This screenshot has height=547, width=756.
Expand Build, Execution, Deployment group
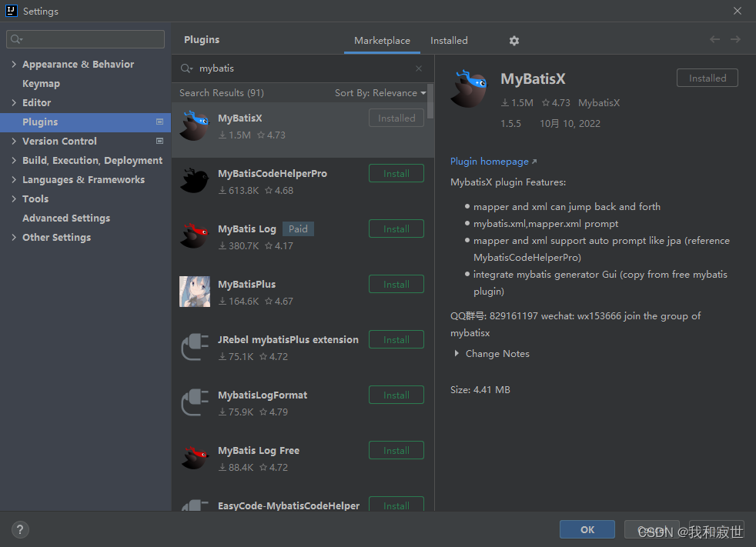click(x=14, y=161)
